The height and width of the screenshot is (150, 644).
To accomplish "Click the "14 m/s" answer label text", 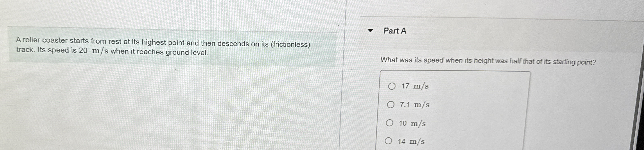I will tap(411, 141).
